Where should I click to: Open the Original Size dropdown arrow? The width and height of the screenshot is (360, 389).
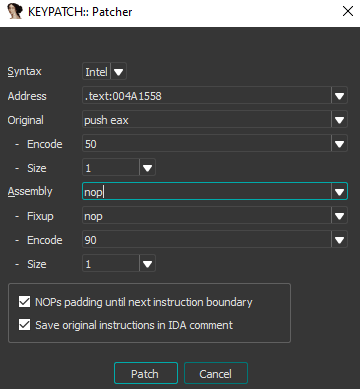(x=147, y=168)
